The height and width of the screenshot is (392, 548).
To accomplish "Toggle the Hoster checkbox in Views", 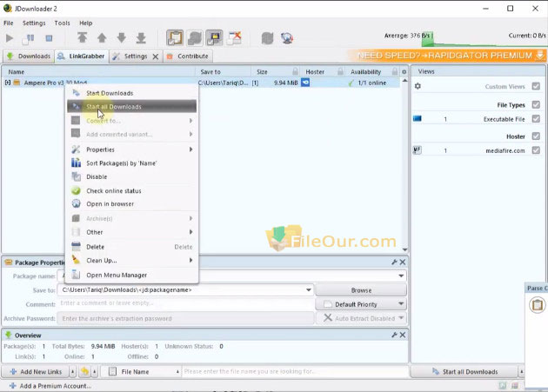I will coord(536,136).
